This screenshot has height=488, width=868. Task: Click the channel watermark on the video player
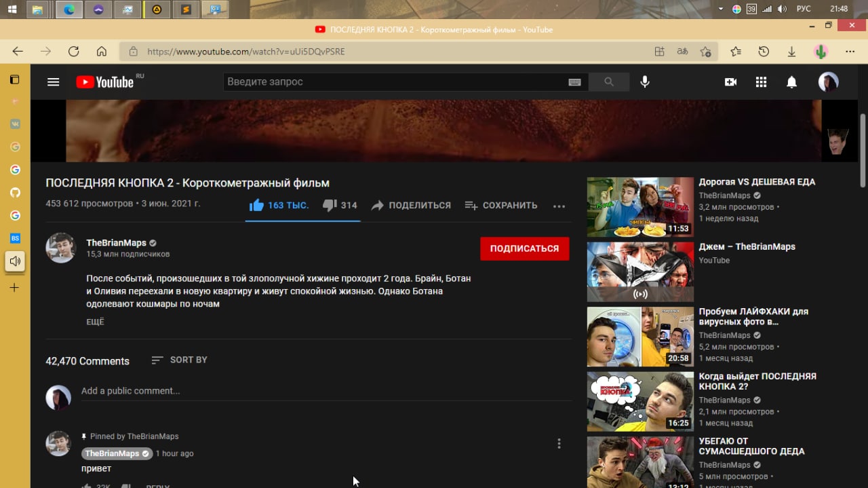tap(838, 142)
